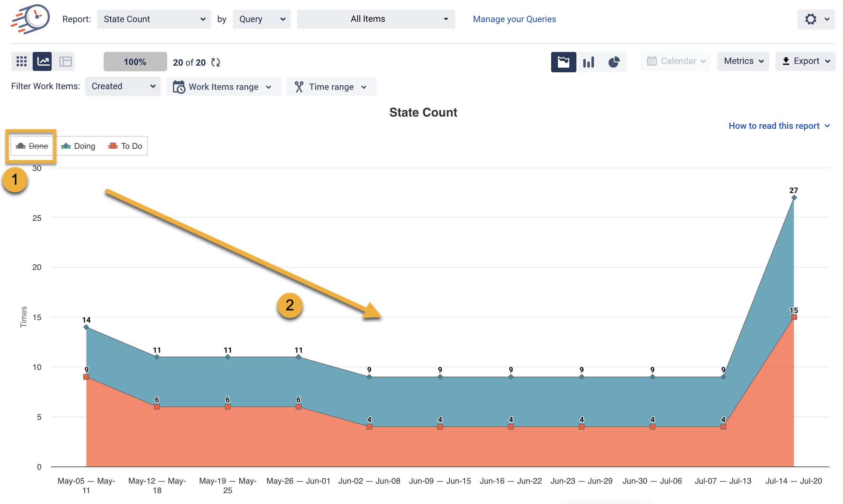The height and width of the screenshot is (504, 843).
Task: Expand How to read this report
Action: coord(778,126)
